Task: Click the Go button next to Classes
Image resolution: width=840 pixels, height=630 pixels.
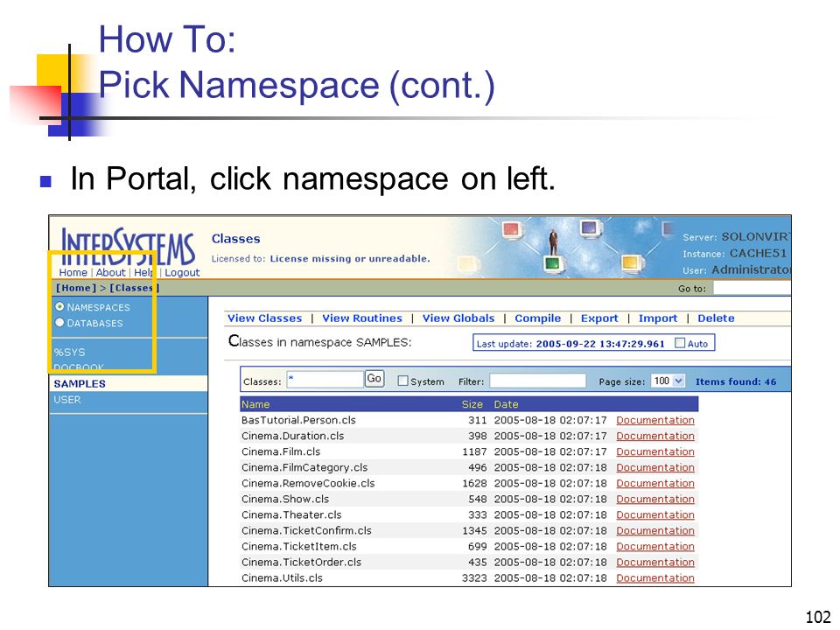Action: (374, 379)
